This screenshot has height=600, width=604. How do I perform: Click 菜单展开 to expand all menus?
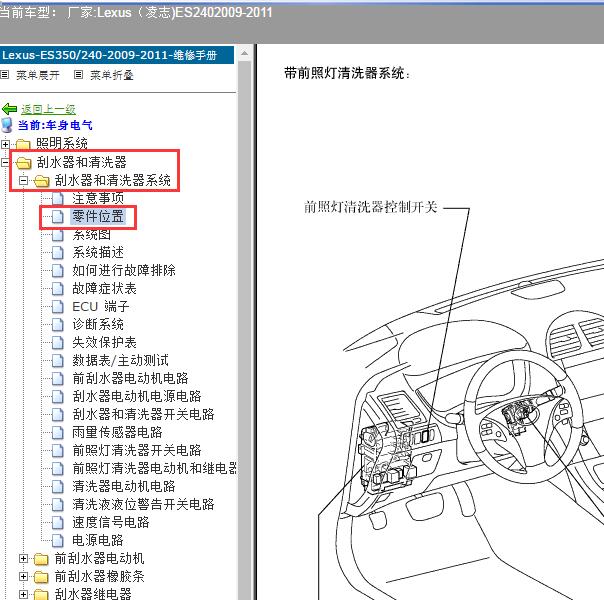point(38,75)
